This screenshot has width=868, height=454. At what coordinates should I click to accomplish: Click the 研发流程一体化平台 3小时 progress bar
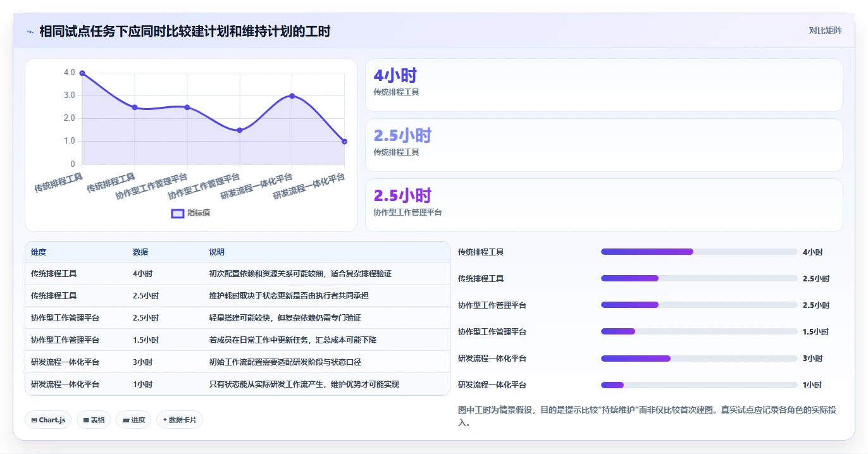(x=699, y=358)
